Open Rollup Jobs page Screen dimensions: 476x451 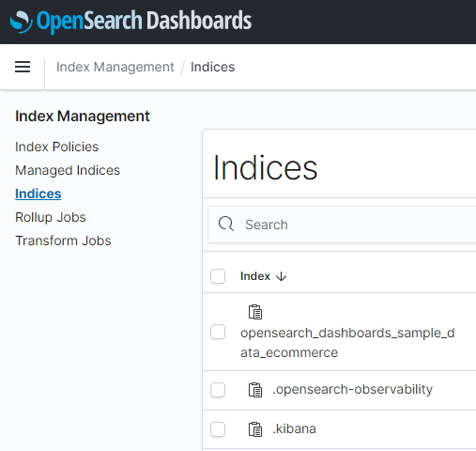(51, 217)
